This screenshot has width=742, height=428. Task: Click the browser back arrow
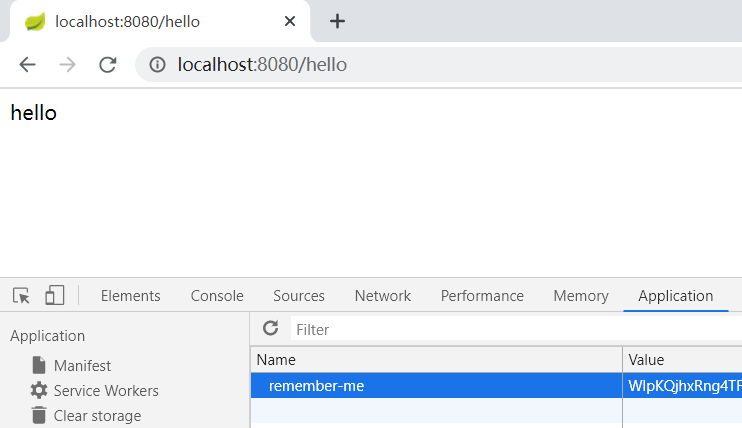[27, 64]
